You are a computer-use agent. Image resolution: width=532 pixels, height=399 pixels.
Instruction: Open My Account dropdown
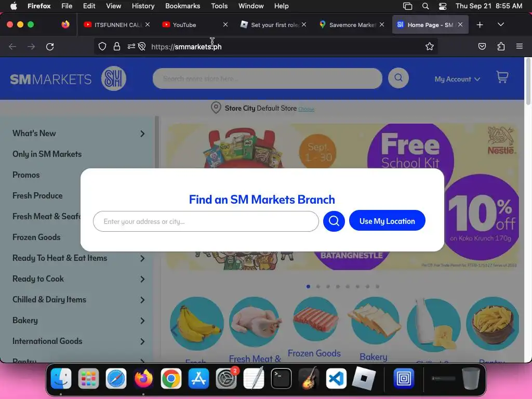click(x=457, y=79)
